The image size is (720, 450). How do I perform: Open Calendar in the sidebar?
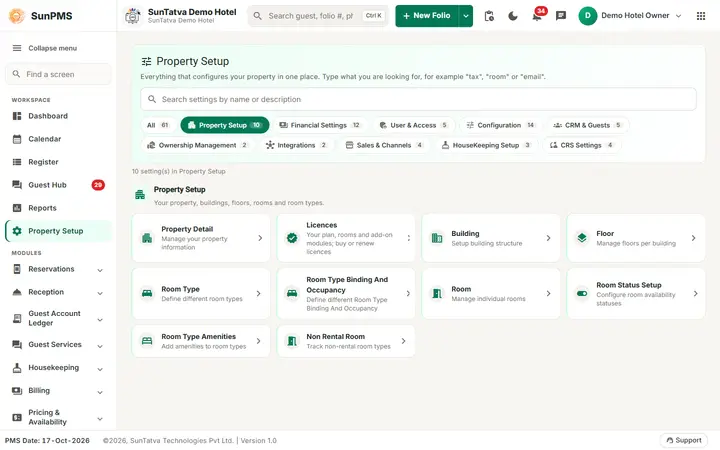pos(58,139)
